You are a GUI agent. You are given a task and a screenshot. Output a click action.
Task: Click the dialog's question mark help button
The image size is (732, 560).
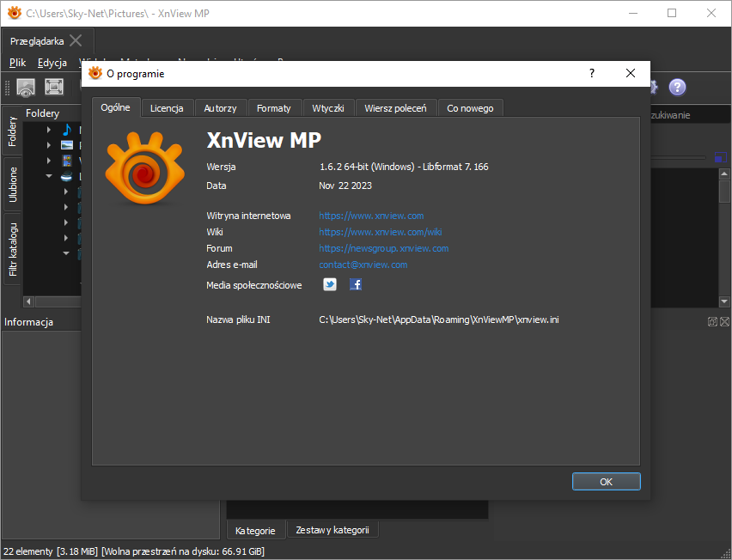click(591, 73)
